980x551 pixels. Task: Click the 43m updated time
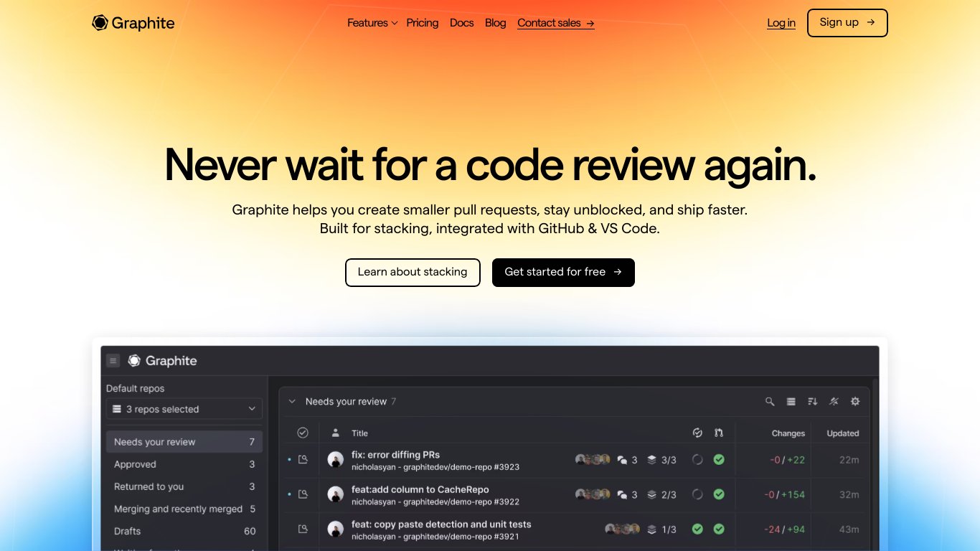849,529
